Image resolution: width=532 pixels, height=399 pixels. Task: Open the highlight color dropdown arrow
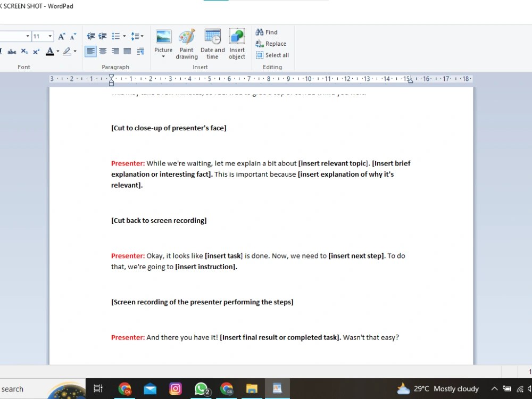pyautogui.click(x=75, y=52)
